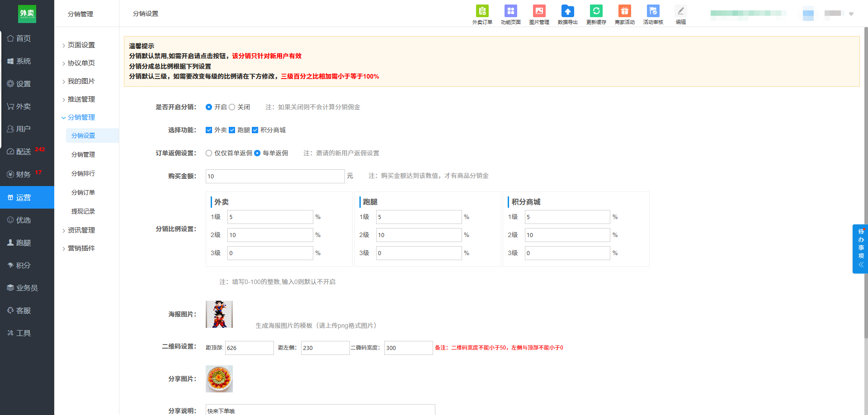The height and width of the screenshot is (415, 868).
Task: Click the 外卖 1级 percentage field
Action: point(270,217)
